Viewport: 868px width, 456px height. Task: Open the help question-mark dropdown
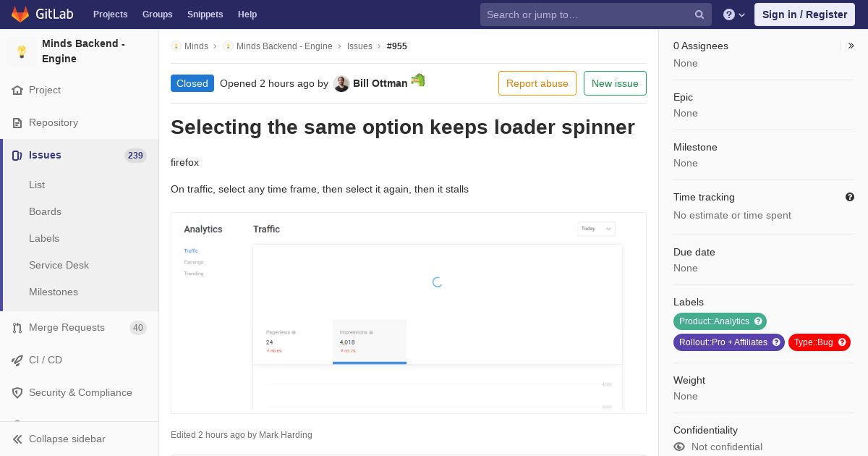click(x=733, y=14)
